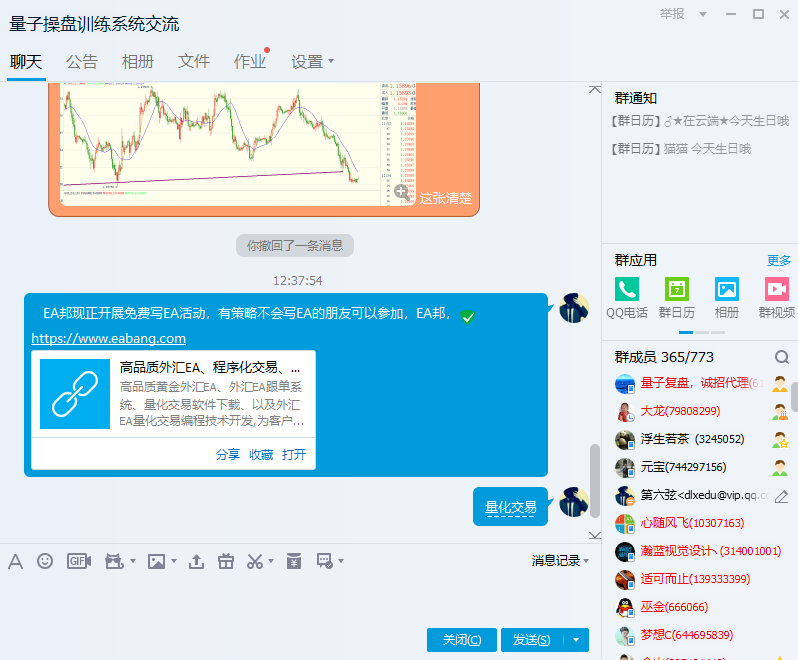Open QQ电话 group app

point(627,298)
